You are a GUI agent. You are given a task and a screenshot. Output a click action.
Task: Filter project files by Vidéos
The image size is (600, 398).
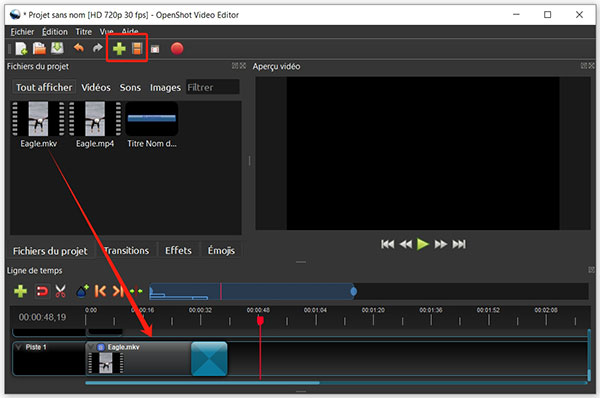point(96,88)
